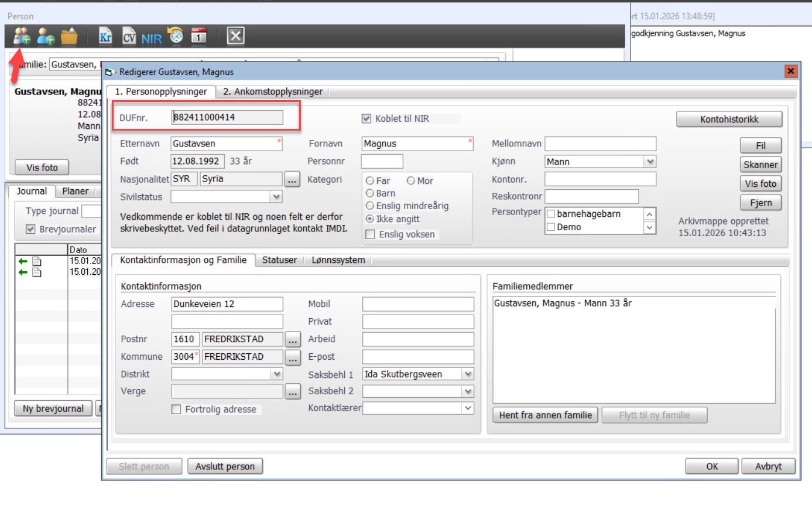Open the Kjønn dropdown
Screen dimensions: 812x532
pos(649,162)
